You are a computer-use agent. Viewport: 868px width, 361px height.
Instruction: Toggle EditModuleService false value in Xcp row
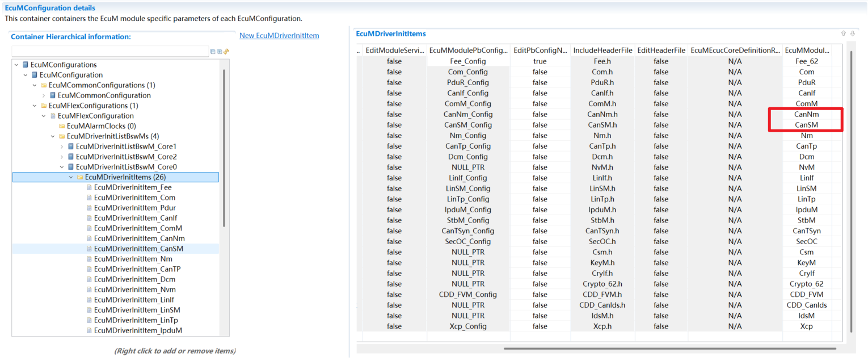coord(394,326)
